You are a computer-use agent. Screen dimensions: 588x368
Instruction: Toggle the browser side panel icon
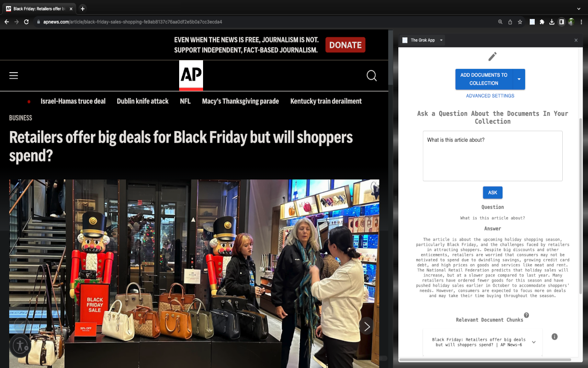(x=561, y=22)
